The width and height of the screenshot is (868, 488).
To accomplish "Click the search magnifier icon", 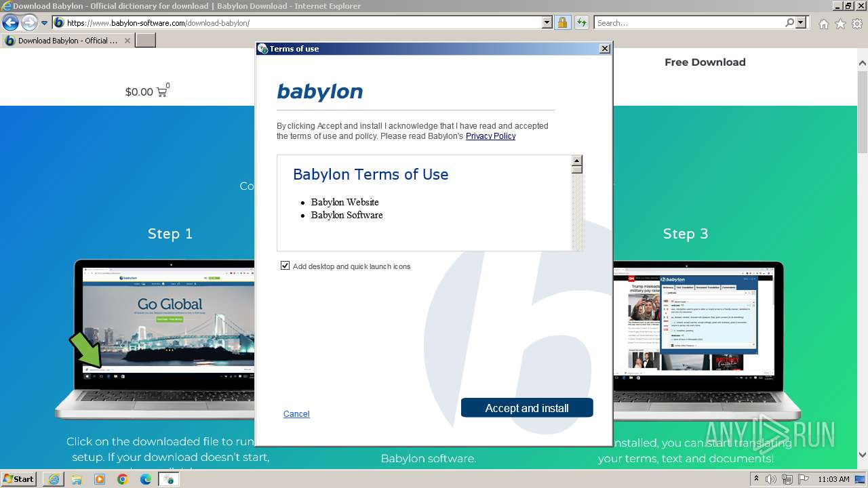I will [x=789, y=23].
